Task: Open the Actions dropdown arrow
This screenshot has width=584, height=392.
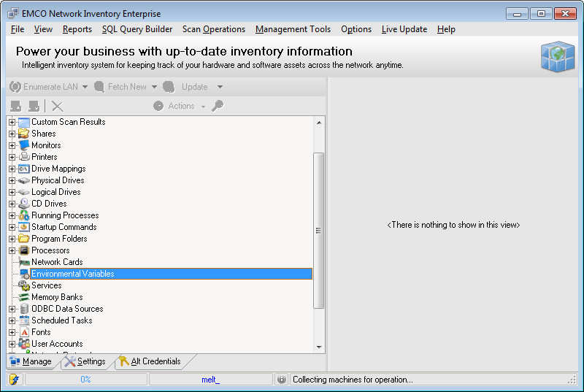Action: pyautogui.click(x=203, y=107)
